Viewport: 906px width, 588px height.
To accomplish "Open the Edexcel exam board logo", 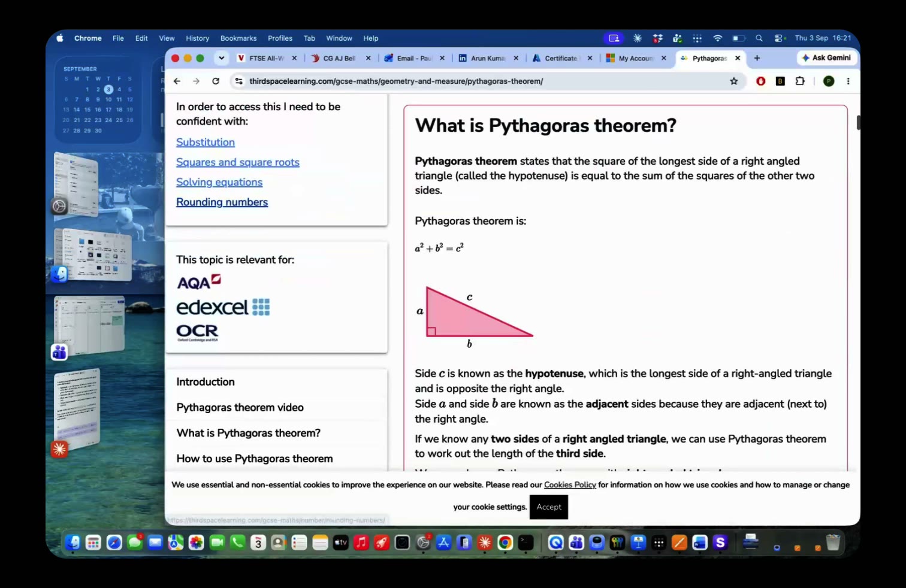I will [223, 307].
